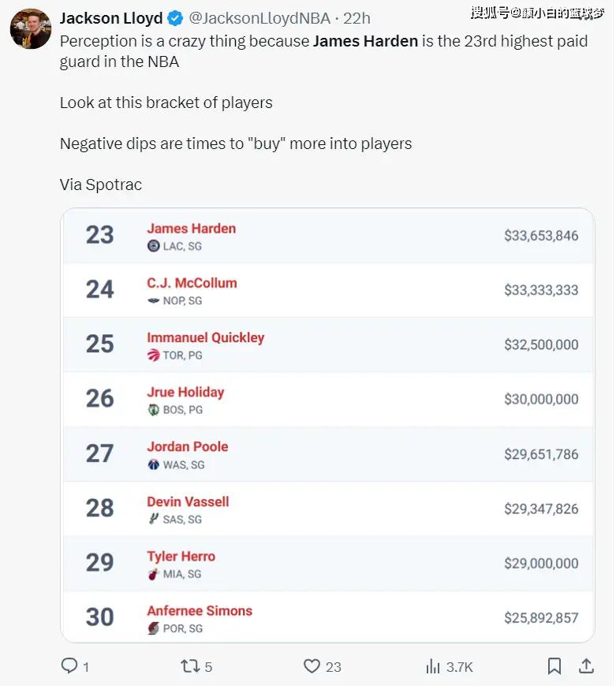Click the 22h timestamp
The height and width of the screenshot is (686, 616).
[x=357, y=18]
